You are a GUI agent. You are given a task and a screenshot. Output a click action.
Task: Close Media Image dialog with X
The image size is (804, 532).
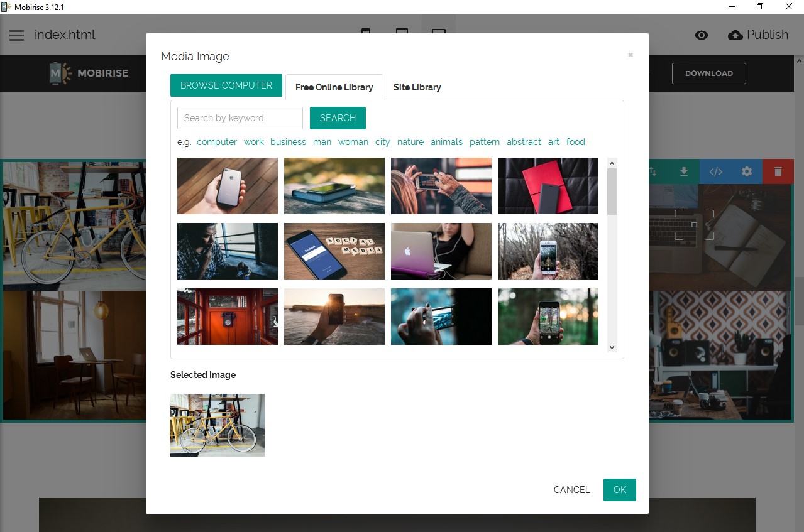coord(630,55)
